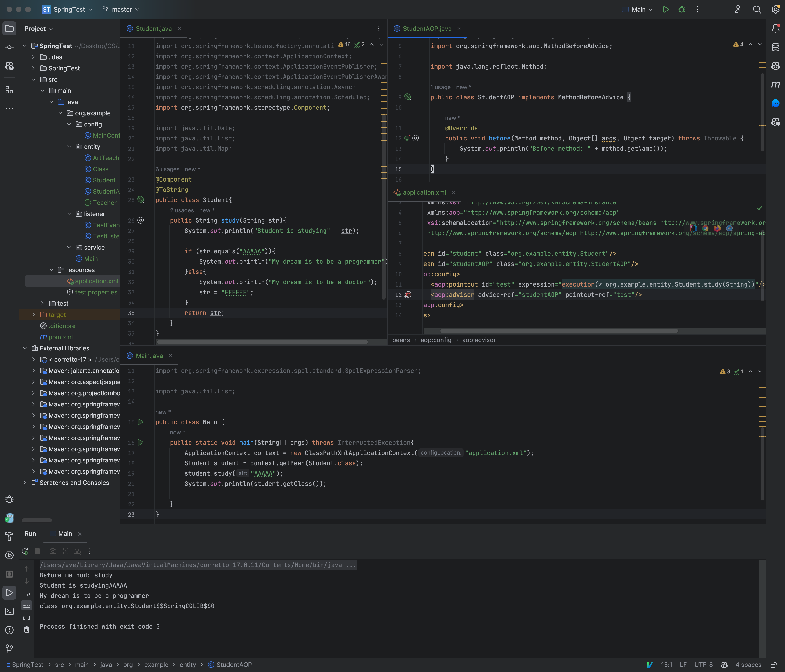The width and height of the screenshot is (785, 672).
Task: Print console output icon
Action: tap(27, 617)
